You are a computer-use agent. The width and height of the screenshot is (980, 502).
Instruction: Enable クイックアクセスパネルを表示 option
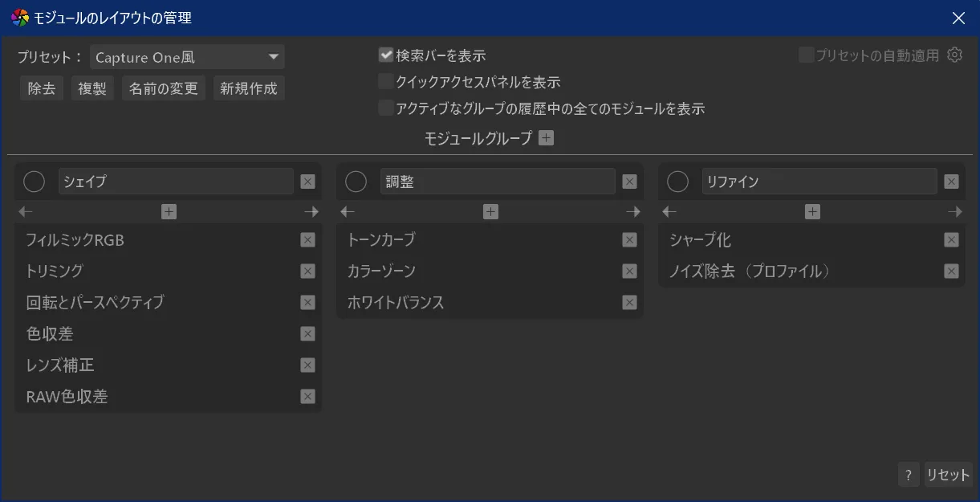pos(386,82)
